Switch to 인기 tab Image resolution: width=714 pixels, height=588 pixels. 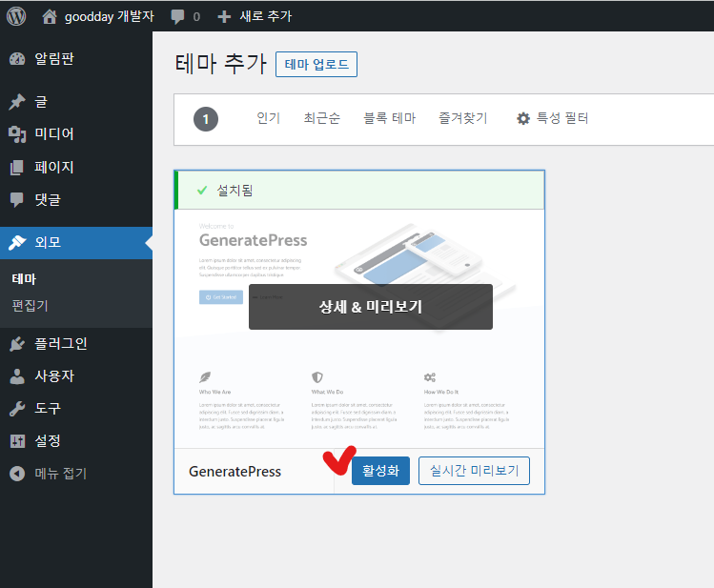click(269, 118)
